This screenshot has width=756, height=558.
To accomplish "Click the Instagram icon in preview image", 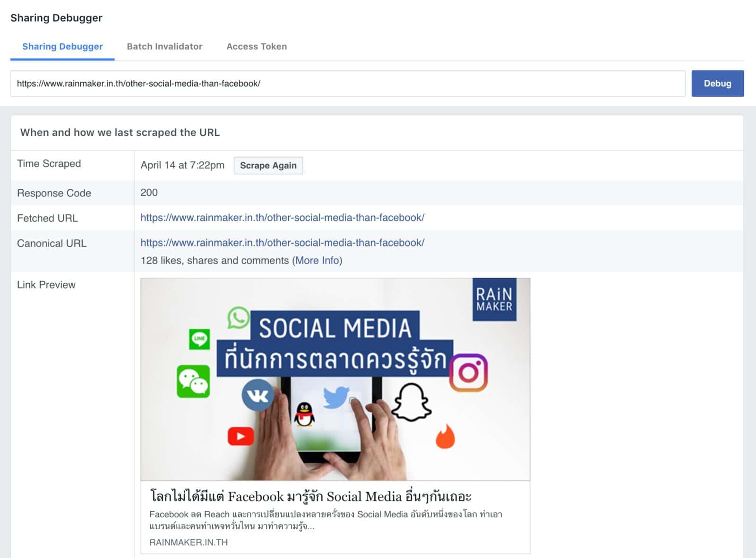I will pos(468,373).
